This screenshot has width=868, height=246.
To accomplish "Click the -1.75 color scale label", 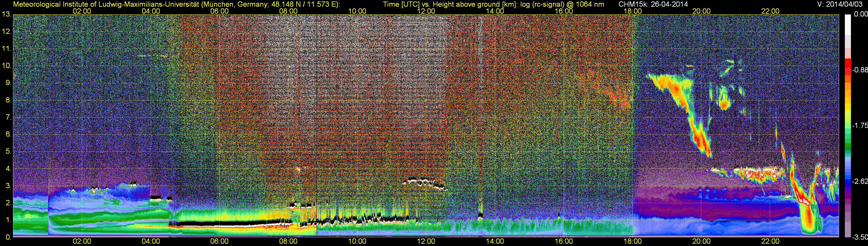I will tap(860, 126).
